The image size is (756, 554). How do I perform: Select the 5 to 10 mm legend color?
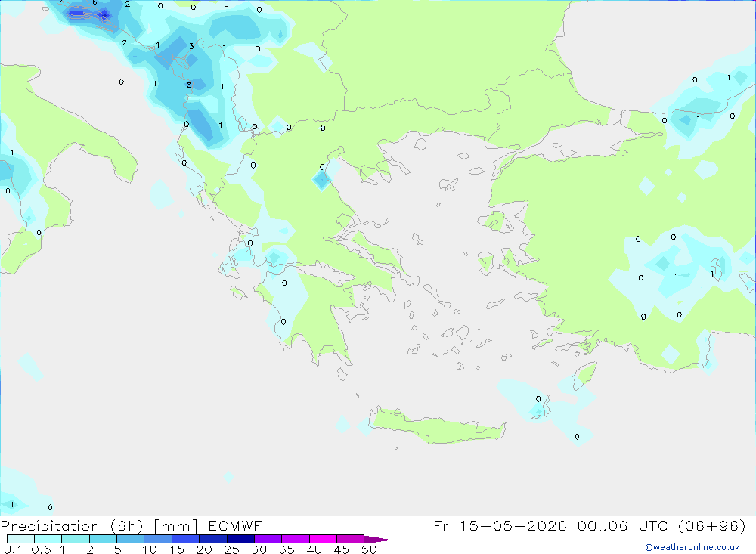click(131, 539)
